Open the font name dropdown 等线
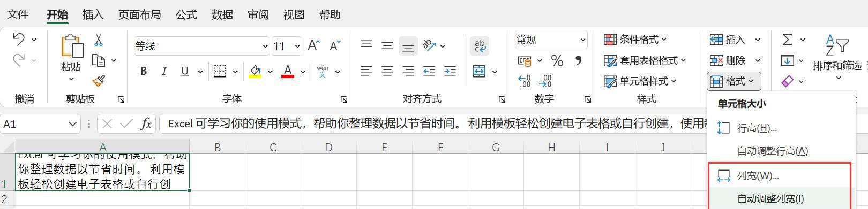868x209 pixels. pyautogui.click(x=201, y=46)
